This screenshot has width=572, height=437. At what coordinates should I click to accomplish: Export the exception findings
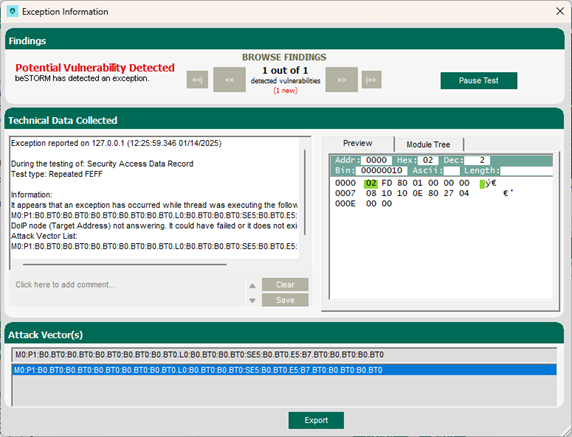[316, 420]
